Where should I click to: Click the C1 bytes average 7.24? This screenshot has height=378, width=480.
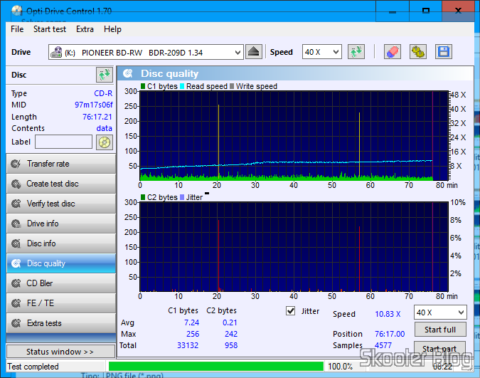191,323
